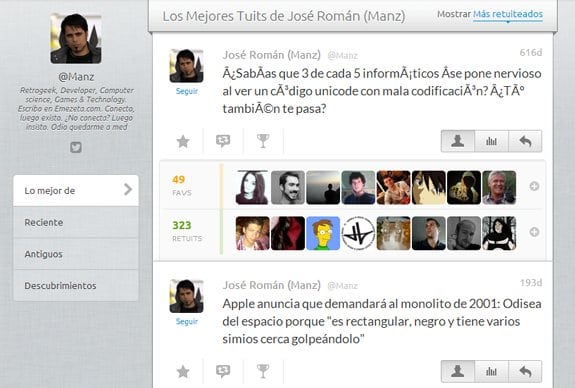Image resolution: width=575 pixels, height=388 pixels.
Task: Click the trophy icon on the Apple tweet
Action: pyautogui.click(x=263, y=371)
